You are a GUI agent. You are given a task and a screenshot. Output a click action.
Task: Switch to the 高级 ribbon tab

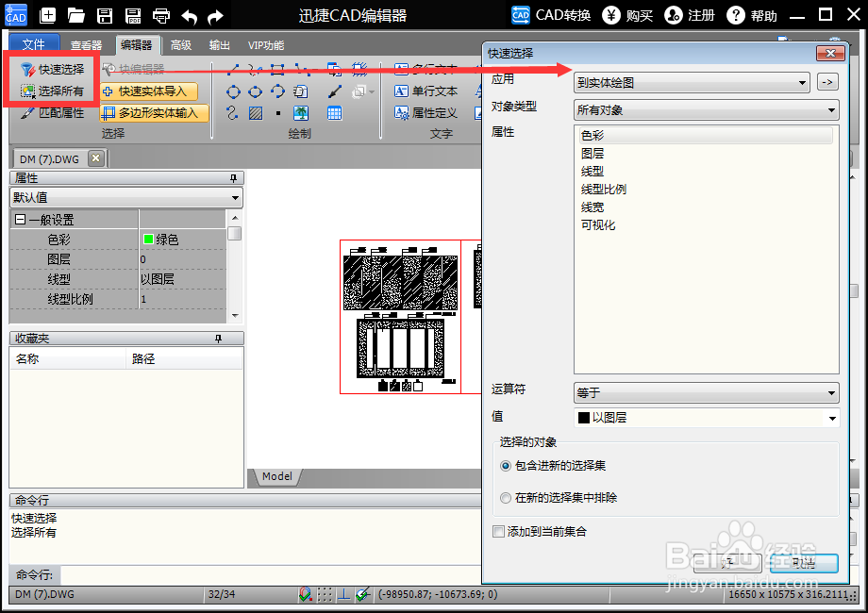[181, 44]
